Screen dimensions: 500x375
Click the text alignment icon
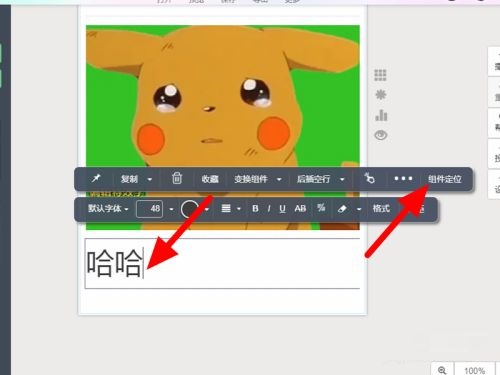tap(226, 209)
